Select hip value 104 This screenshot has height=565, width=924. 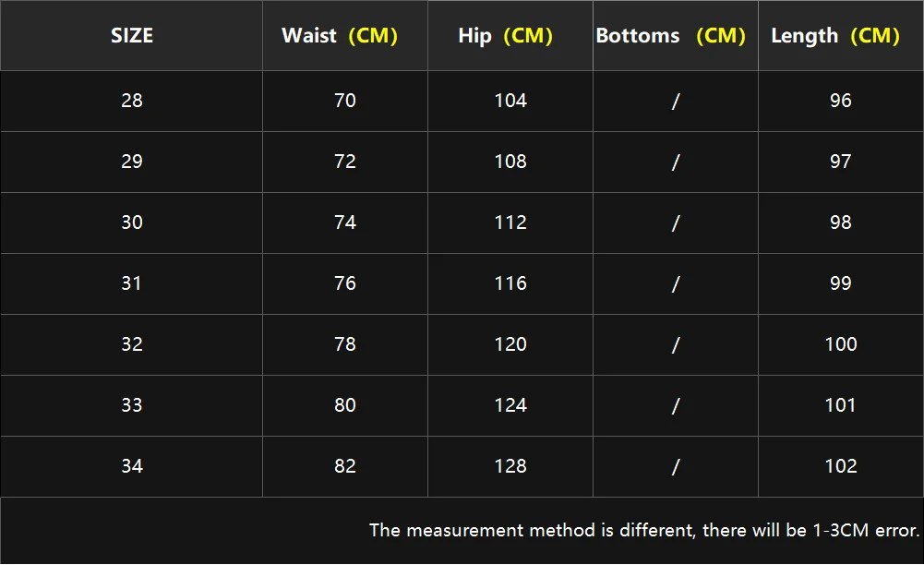pyautogui.click(x=510, y=101)
